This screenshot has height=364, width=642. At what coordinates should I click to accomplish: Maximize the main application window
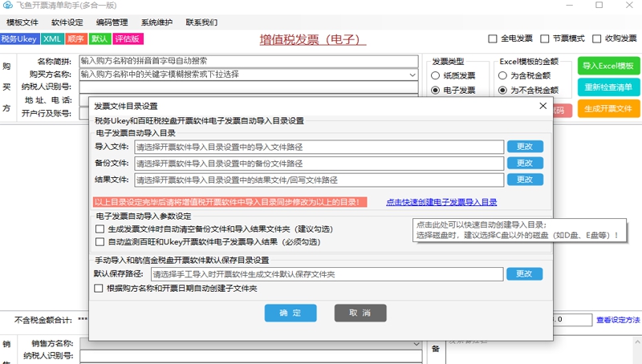[599, 6]
